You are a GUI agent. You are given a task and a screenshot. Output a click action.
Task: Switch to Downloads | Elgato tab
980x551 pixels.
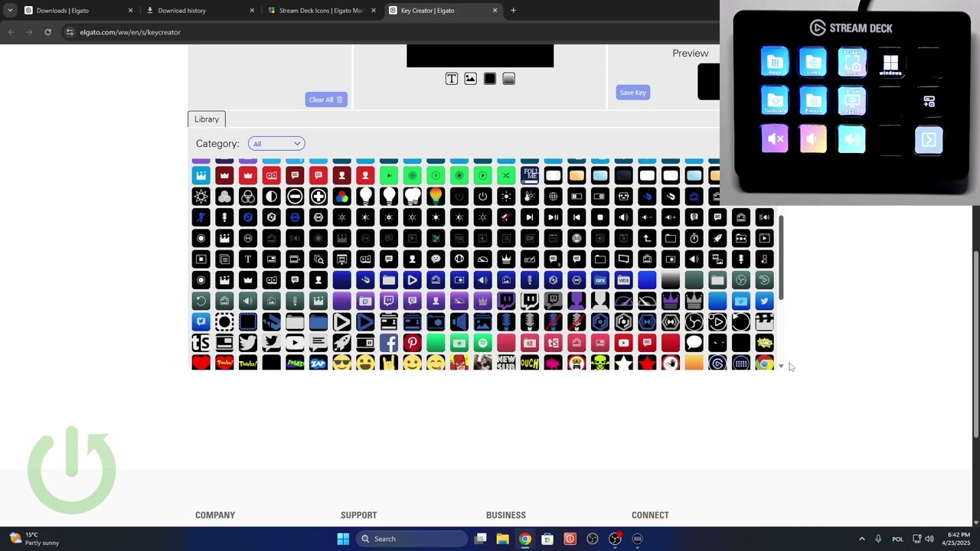tap(80, 11)
